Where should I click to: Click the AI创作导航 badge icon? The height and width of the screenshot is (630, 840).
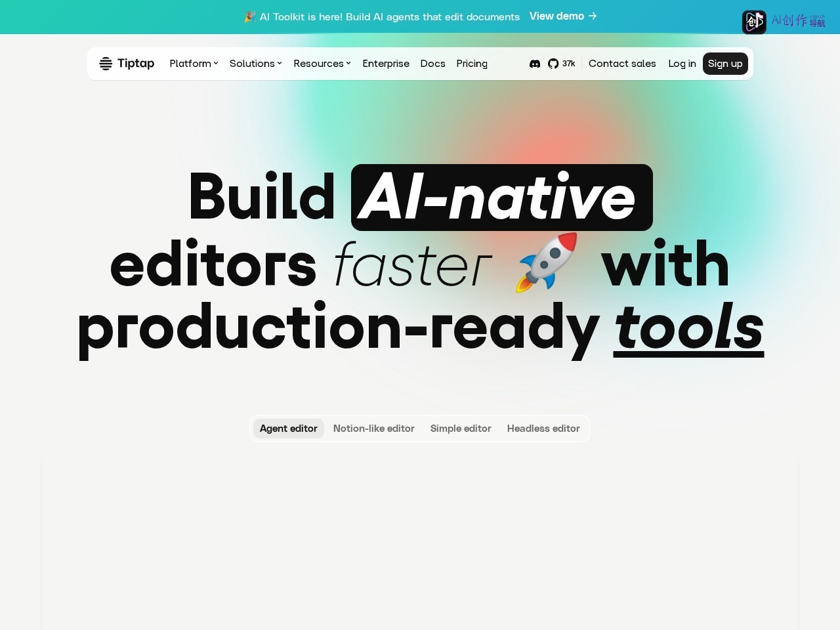pos(754,22)
